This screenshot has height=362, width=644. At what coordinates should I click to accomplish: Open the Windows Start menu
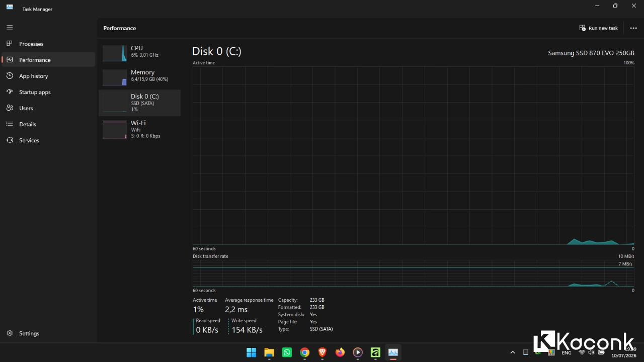[251, 352]
